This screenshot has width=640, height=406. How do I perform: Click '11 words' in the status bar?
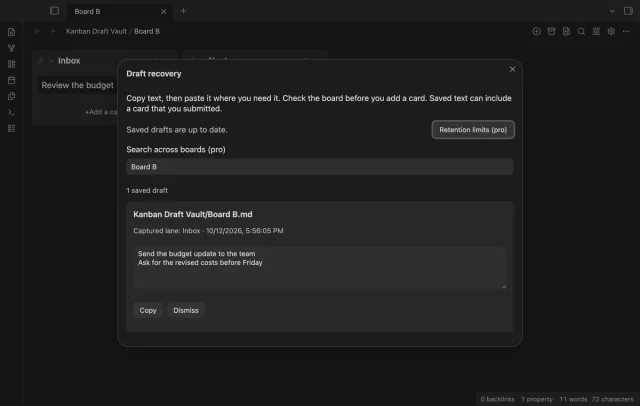pyautogui.click(x=573, y=399)
